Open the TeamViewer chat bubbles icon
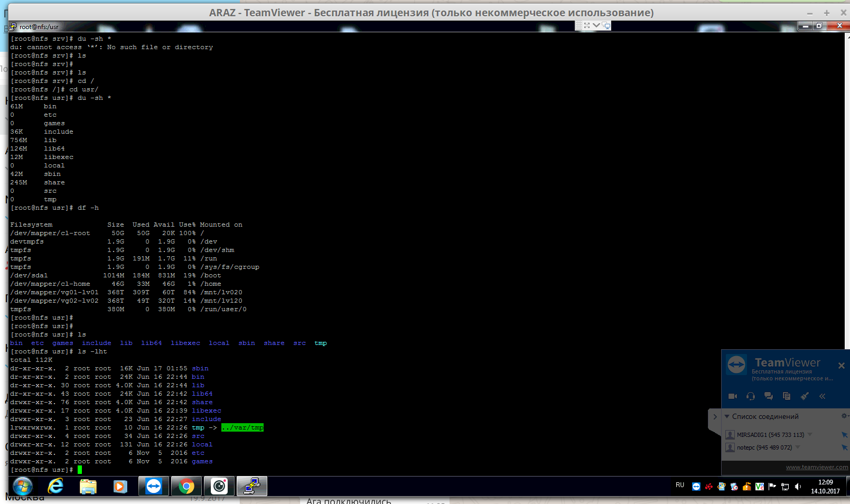This screenshot has height=504, width=850. pos(769,396)
